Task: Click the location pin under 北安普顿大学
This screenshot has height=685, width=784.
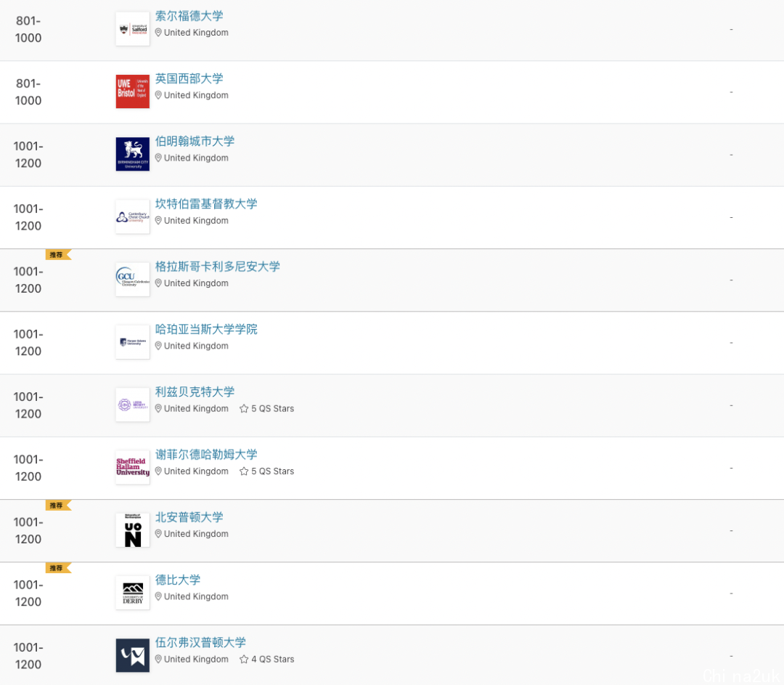Action: pyautogui.click(x=158, y=534)
